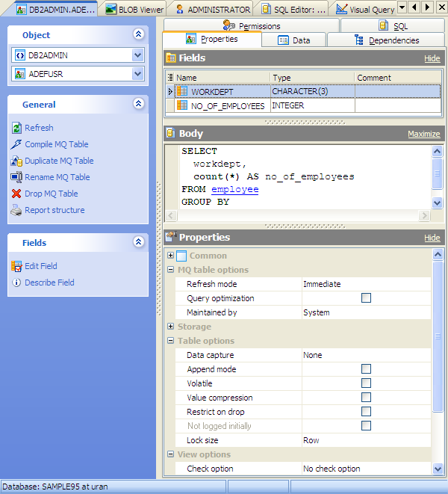Screen dimensions: 448x494
Task: Click Body editor scroll down arrow
Action: pyautogui.click(x=437, y=203)
